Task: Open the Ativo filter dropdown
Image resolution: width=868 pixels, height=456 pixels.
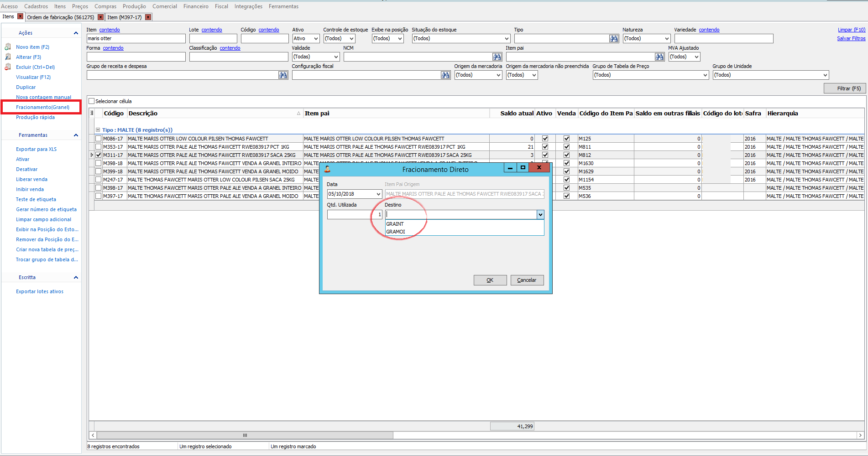Action: point(316,39)
